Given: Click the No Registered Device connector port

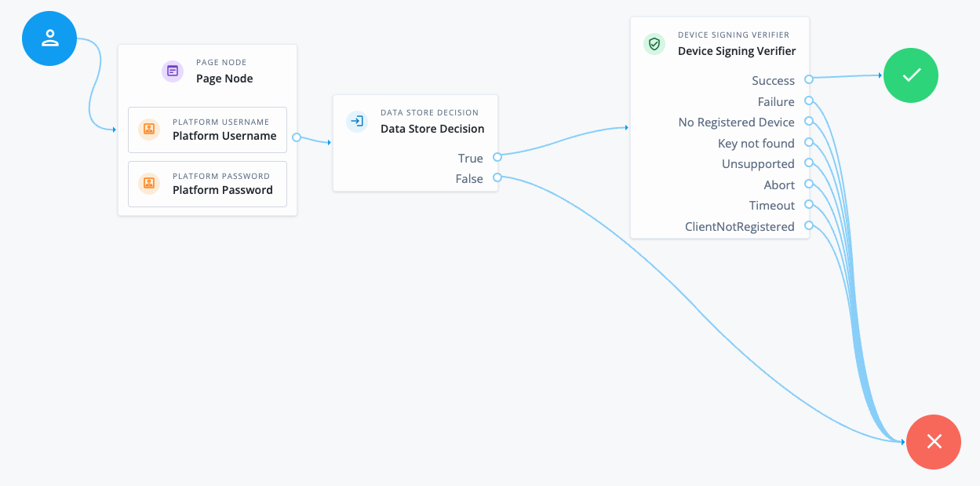Looking at the screenshot, I should [x=809, y=122].
